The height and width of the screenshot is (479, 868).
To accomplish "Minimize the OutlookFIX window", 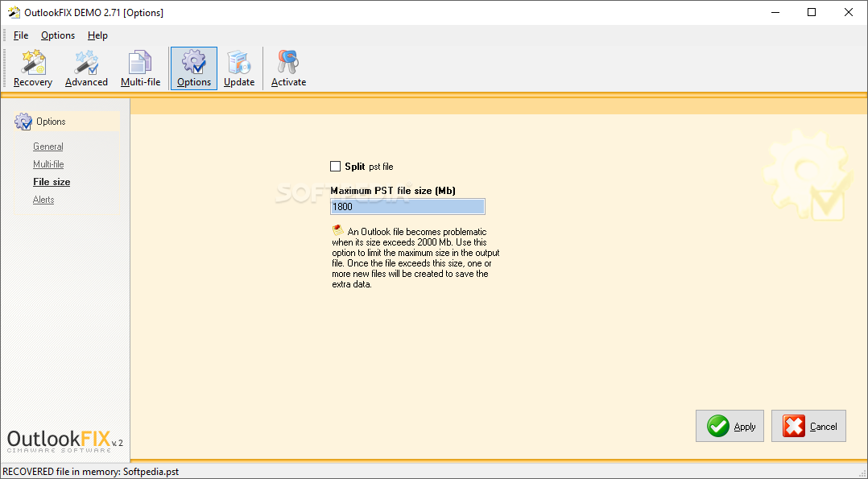I will [x=775, y=12].
